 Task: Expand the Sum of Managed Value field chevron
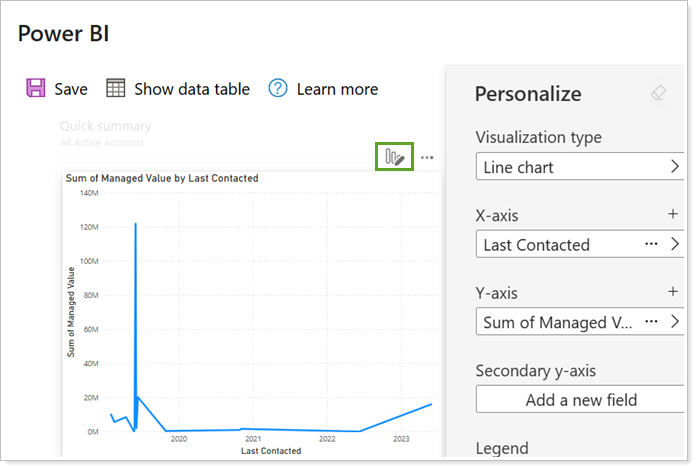675,321
